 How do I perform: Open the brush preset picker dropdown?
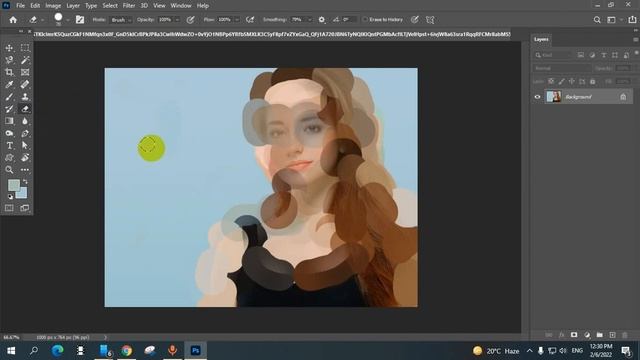click(x=68, y=20)
